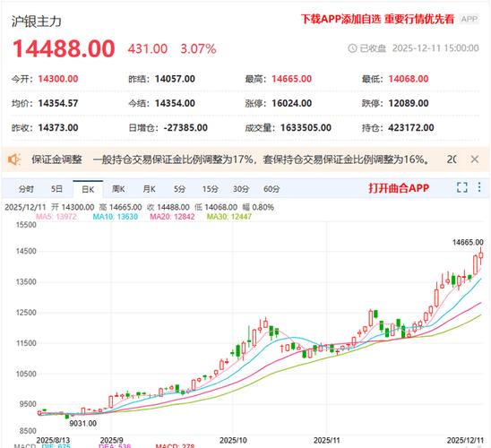Click the 日增仓 value -27385.00

pos(185,128)
